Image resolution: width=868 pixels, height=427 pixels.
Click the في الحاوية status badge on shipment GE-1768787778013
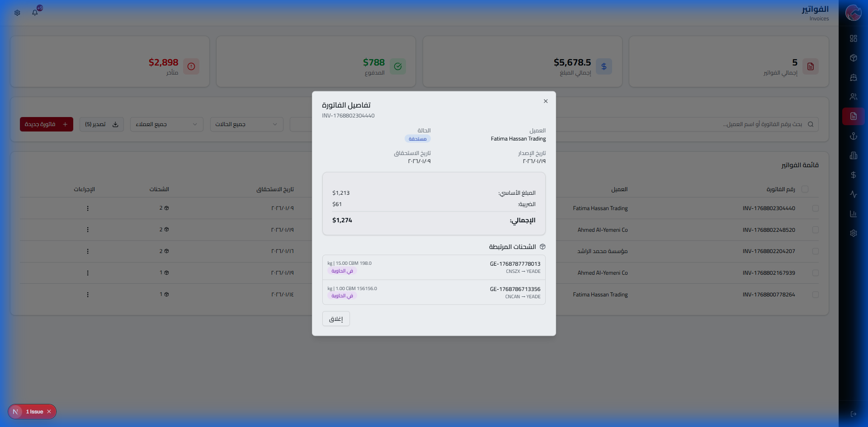[x=342, y=271]
